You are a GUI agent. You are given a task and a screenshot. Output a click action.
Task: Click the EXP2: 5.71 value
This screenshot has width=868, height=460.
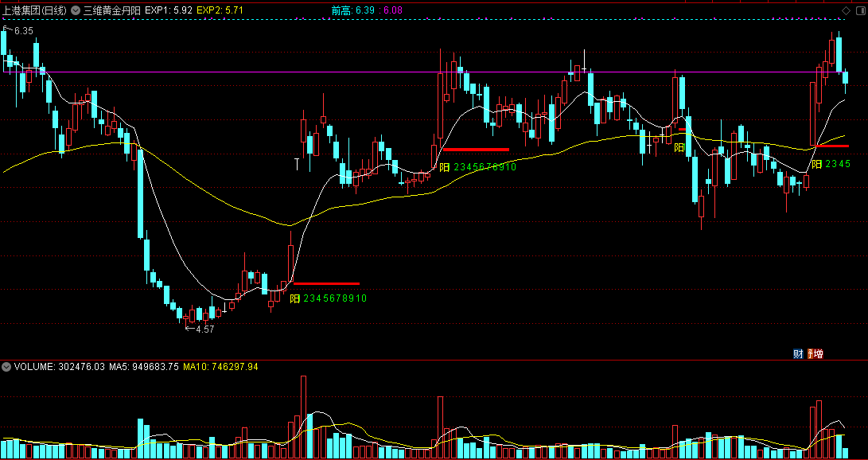click(x=220, y=10)
